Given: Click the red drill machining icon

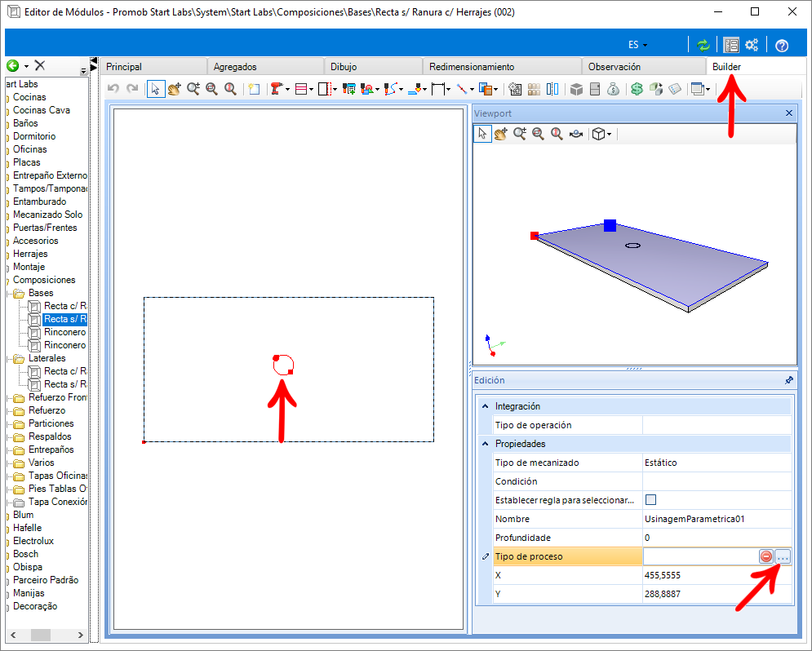Looking at the screenshot, I should [x=277, y=89].
